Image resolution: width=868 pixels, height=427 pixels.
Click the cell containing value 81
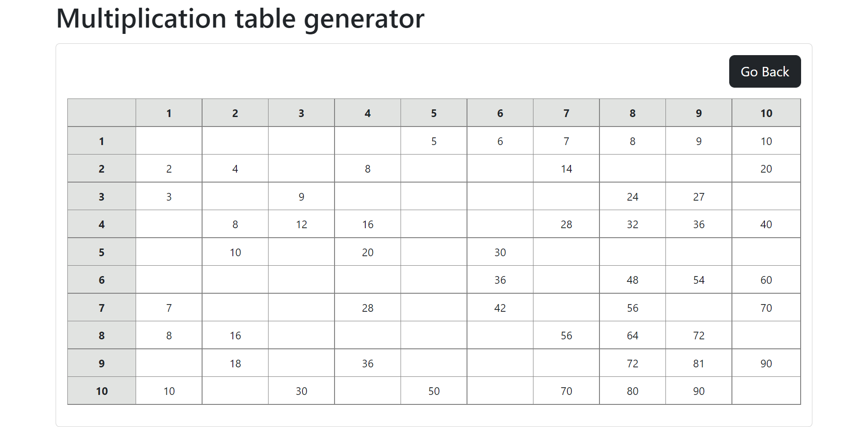click(x=698, y=363)
